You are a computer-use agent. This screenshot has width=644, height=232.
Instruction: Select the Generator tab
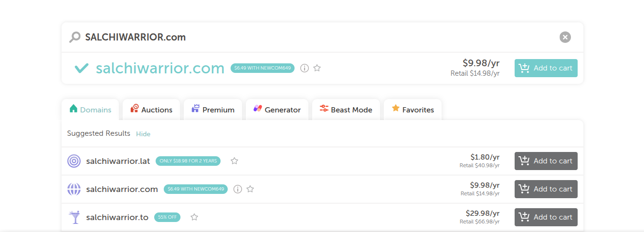pyautogui.click(x=277, y=110)
